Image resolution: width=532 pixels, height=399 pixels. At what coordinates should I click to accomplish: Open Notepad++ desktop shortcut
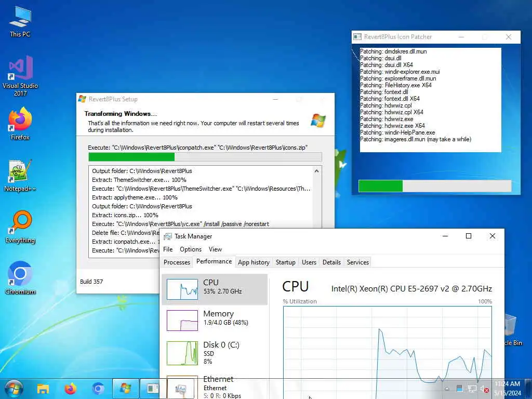click(20, 176)
